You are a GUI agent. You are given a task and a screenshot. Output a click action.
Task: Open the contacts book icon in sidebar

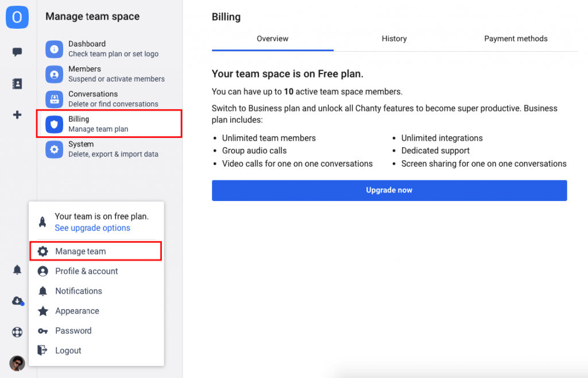tap(17, 83)
